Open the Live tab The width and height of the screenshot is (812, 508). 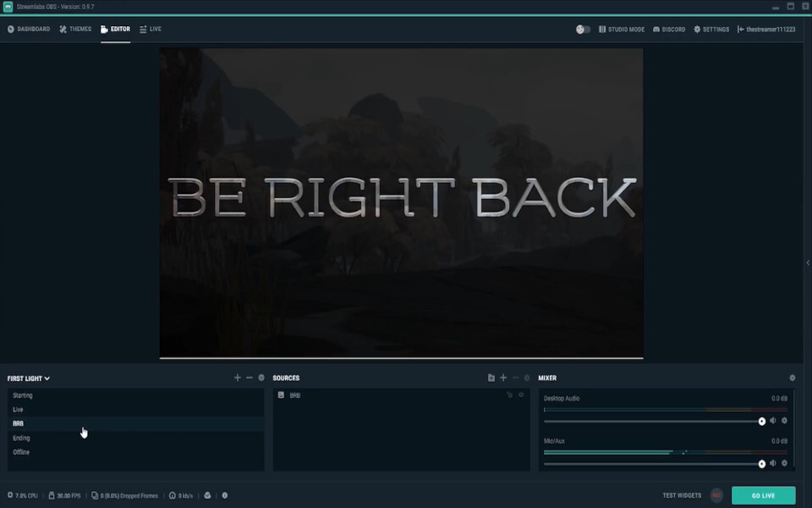click(x=151, y=29)
